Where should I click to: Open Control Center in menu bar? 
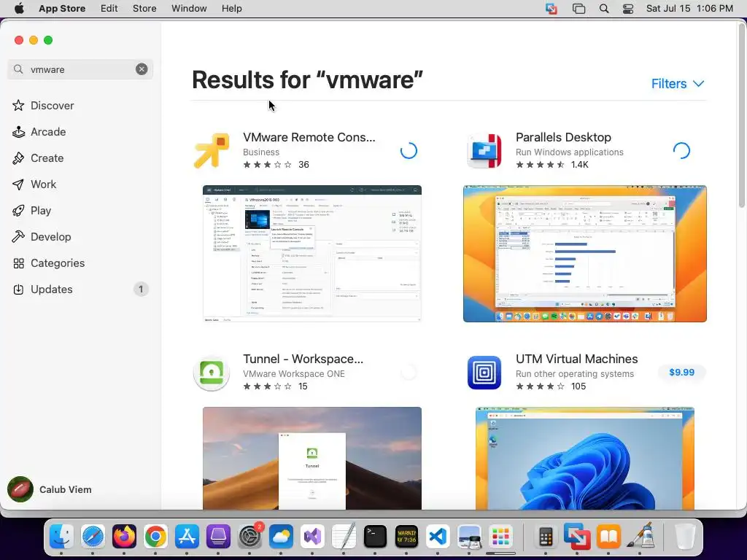(x=628, y=9)
